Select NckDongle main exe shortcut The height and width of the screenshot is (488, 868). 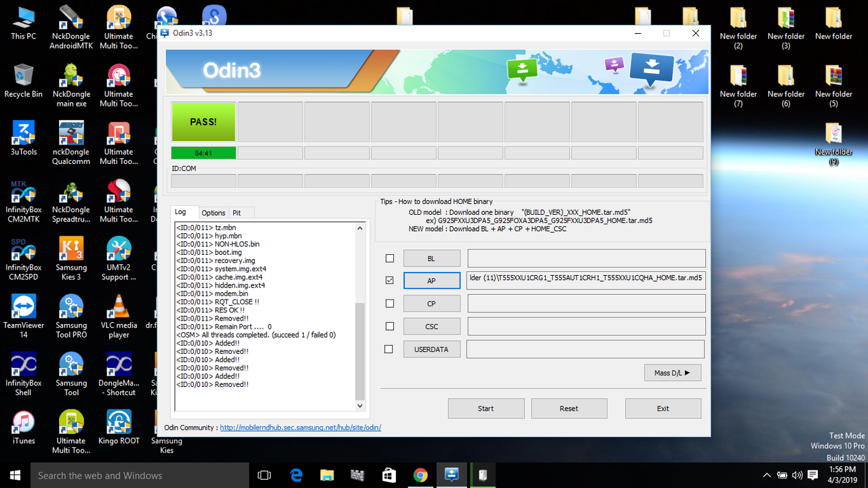point(71,85)
